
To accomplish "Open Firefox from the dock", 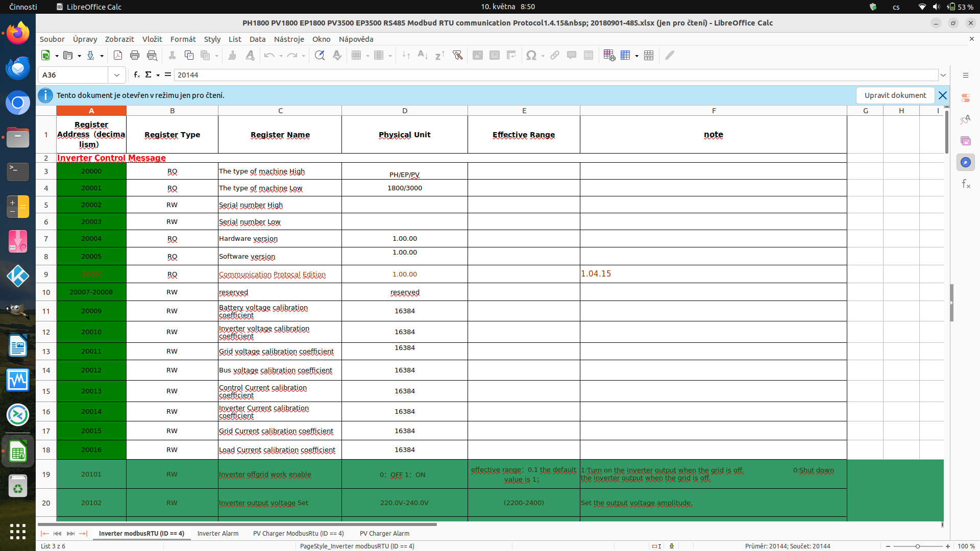I will (18, 34).
